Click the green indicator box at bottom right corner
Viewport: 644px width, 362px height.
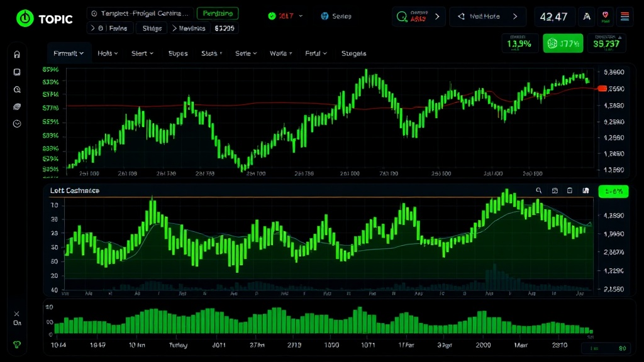(x=606, y=348)
